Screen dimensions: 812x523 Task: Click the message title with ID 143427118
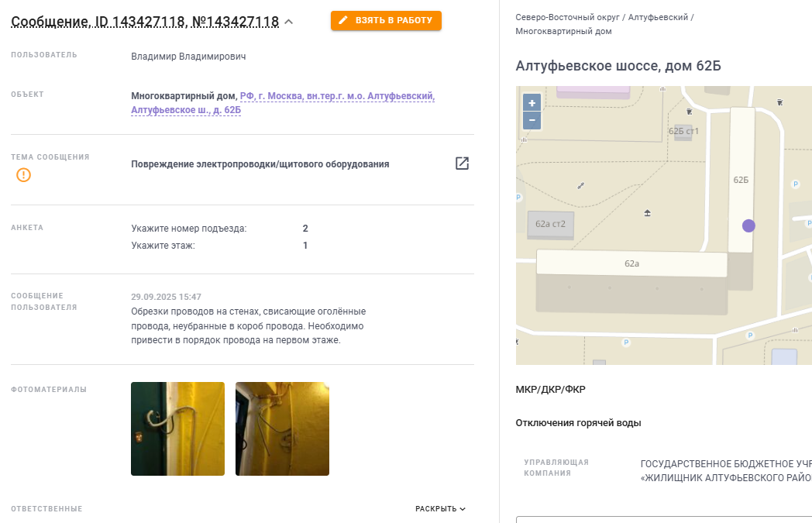tap(145, 22)
